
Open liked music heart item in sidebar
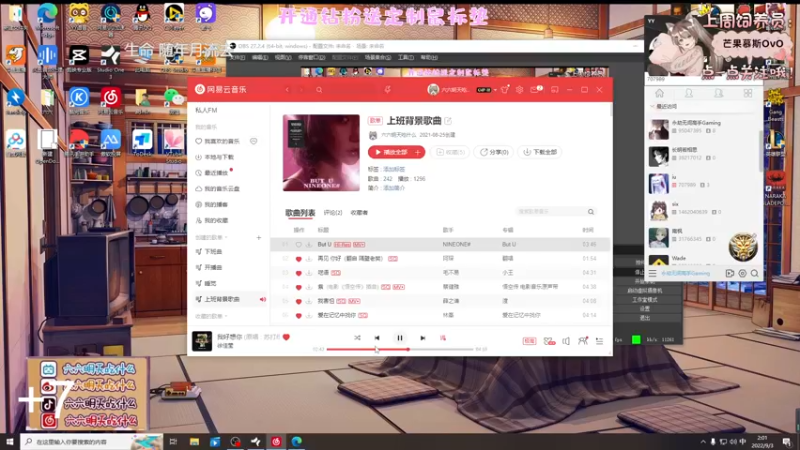click(x=217, y=141)
